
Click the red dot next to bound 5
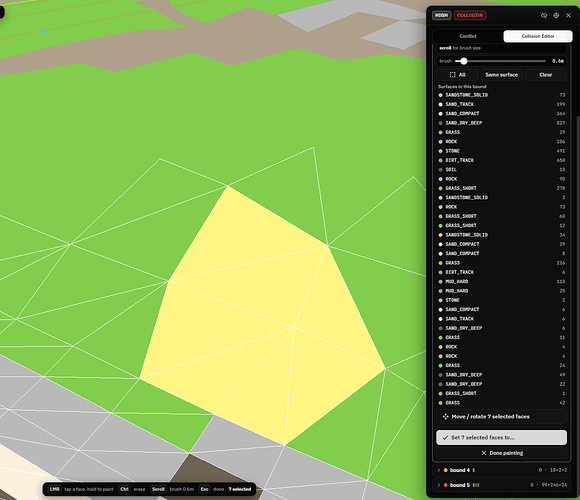point(445,485)
